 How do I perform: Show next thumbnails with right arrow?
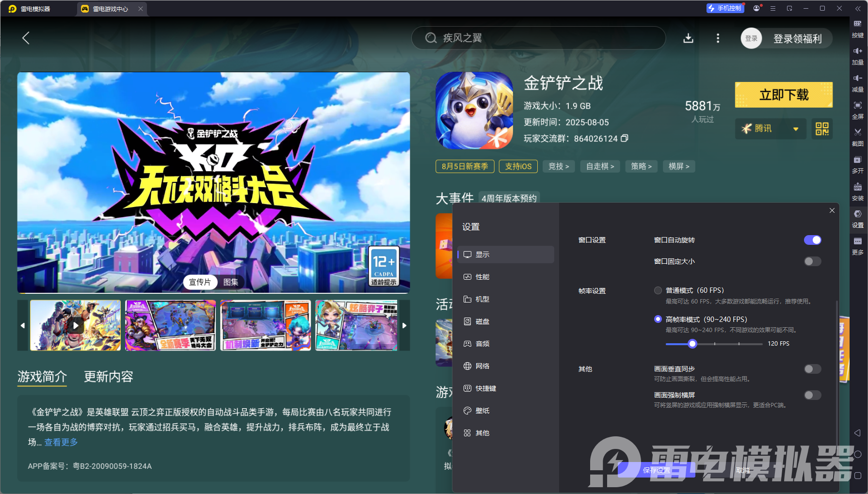404,325
